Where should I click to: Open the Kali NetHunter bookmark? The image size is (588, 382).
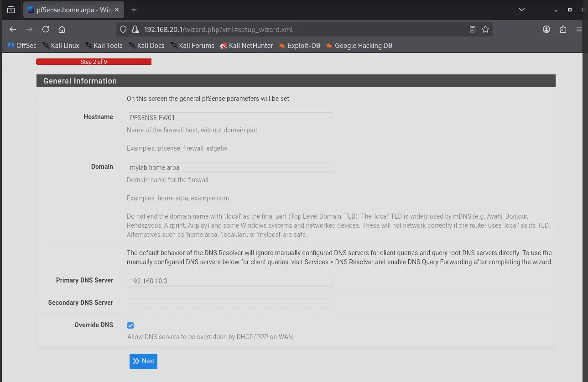point(247,45)
